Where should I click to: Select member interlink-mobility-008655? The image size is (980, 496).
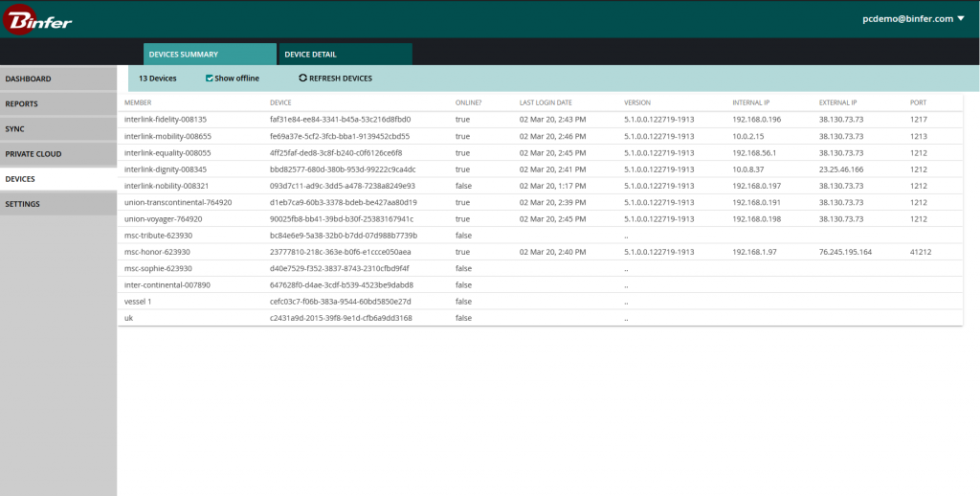click(167, 136)
